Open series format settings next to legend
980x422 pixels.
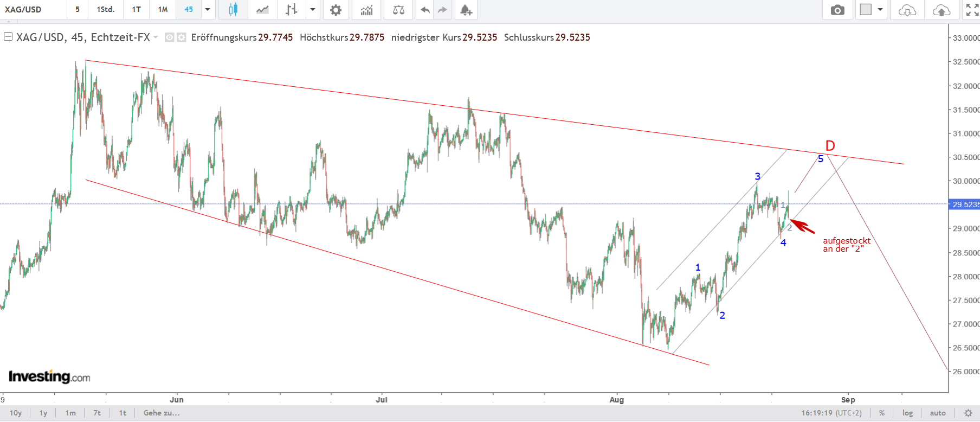pos(182,37)
